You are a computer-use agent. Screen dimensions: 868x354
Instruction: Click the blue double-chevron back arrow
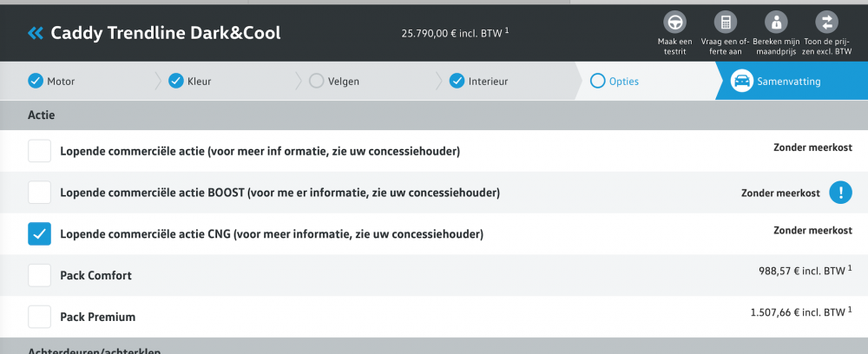point(35,33)
